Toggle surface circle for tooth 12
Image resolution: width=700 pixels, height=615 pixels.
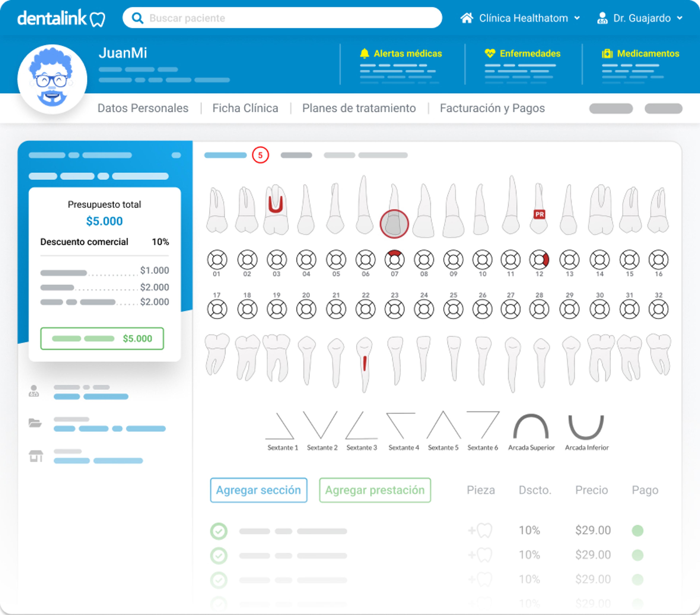539,260
